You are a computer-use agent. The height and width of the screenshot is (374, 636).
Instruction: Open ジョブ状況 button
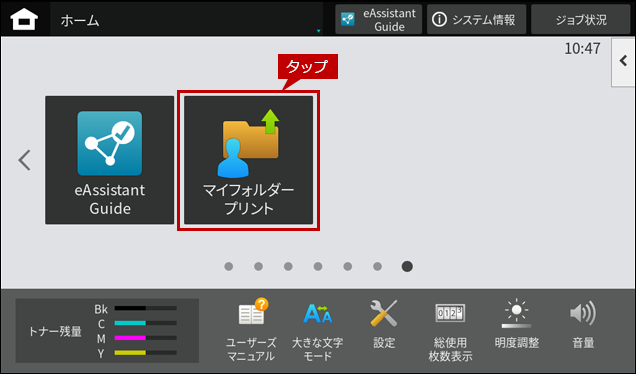click(x=580, y=19)
